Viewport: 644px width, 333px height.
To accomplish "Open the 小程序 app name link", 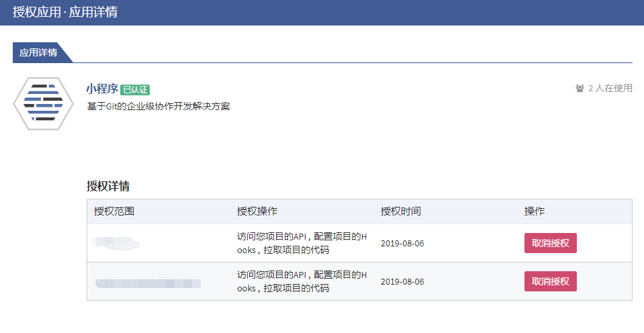I will coord(102,89).
